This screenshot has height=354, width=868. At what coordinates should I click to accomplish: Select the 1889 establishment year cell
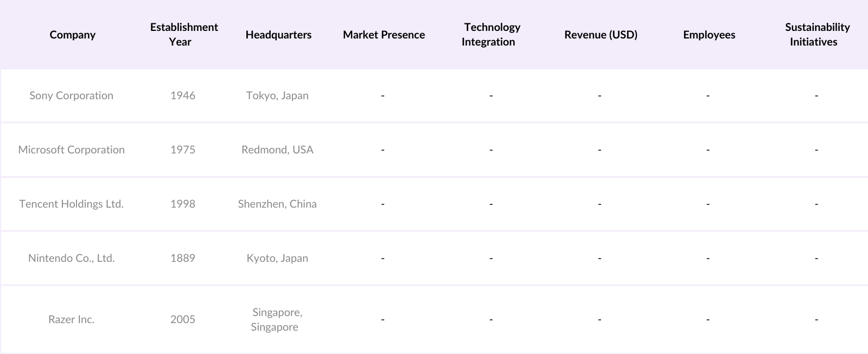(x=183, y=258)
